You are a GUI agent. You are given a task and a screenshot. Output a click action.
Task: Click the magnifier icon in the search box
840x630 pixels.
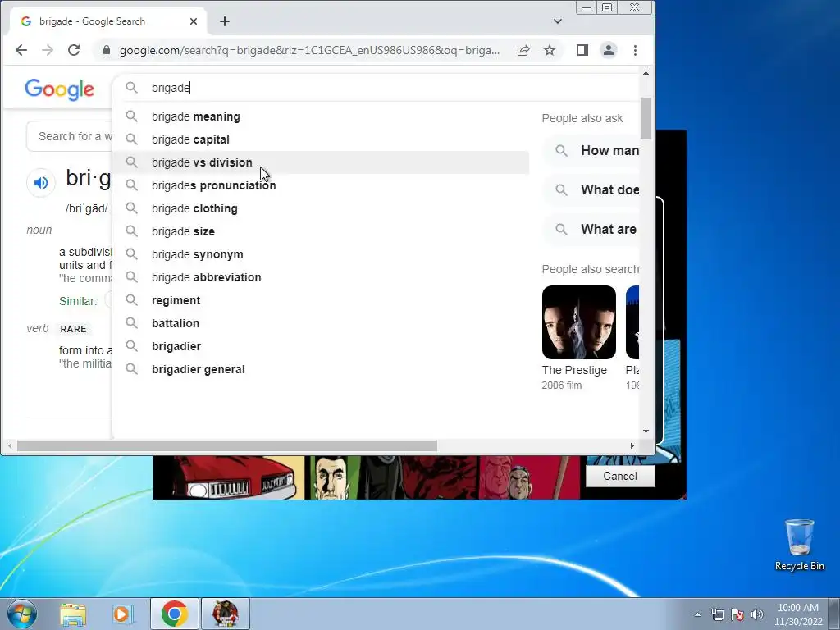tap(131, 87)
